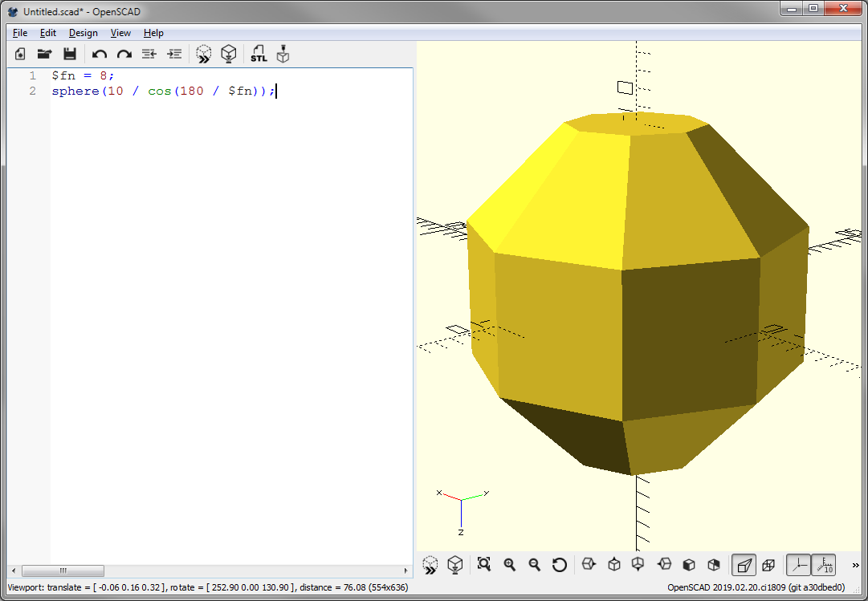
Task: Click the Render icon in editor toolbar
Action: click(229, 55)
